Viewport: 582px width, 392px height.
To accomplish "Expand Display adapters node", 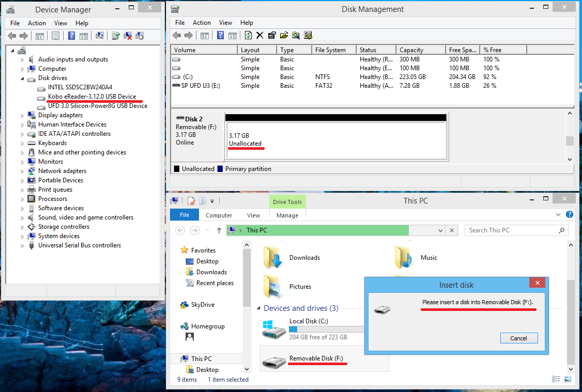I will (x=22, y=116).
